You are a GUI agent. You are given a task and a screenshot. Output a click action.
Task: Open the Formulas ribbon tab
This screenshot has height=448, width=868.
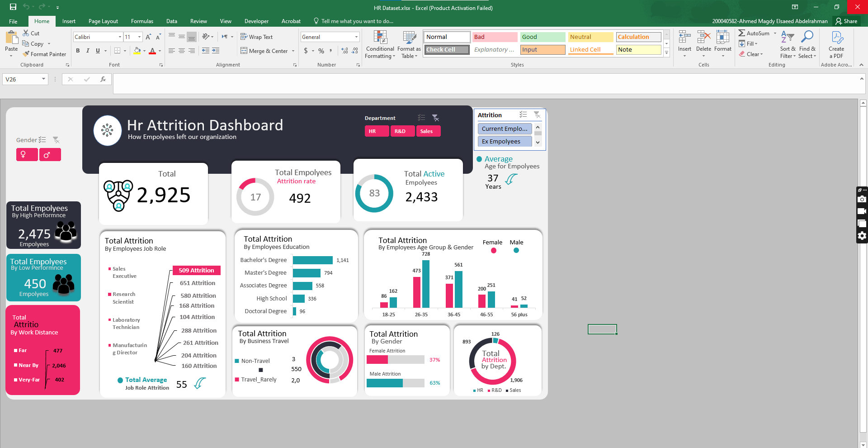[x=142, y=21]
